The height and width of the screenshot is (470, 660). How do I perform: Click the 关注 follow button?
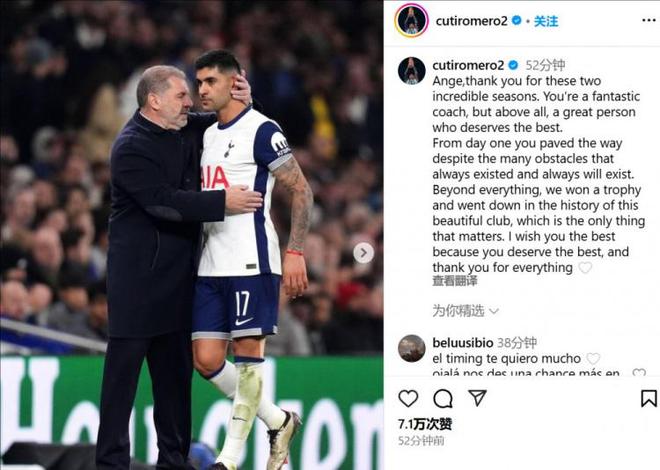click(546, 21)
